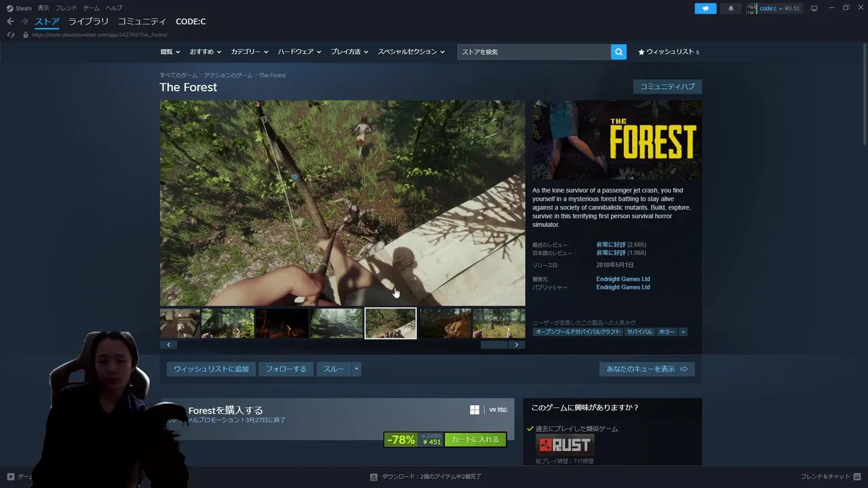
Task: Click the green checkmark beside 過去にプレイした類似ゲーム
Action: (530, 428)
